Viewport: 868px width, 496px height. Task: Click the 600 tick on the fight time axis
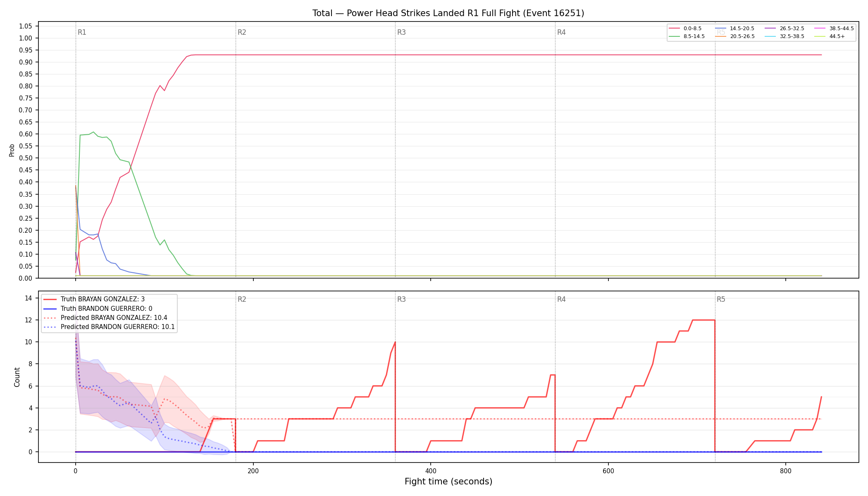[608, 471]
